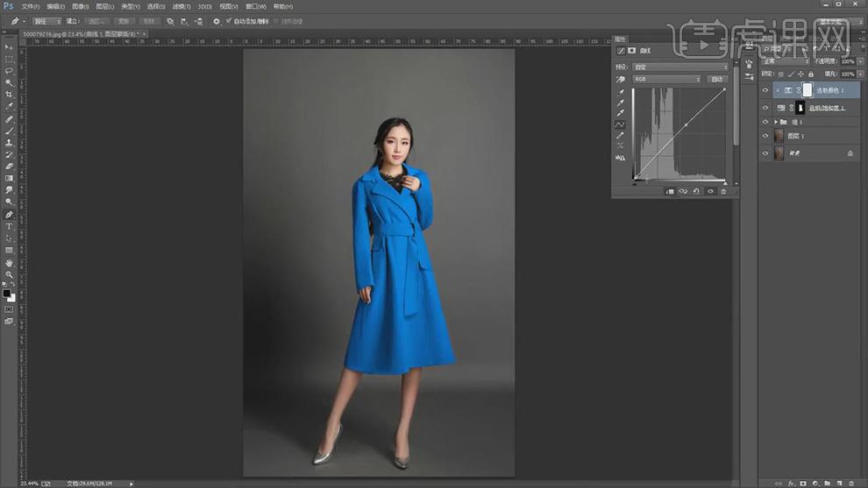The height and width of the screenshot is (488, 868).
Task: Select the Zoom tool
Action: [9, 274]
